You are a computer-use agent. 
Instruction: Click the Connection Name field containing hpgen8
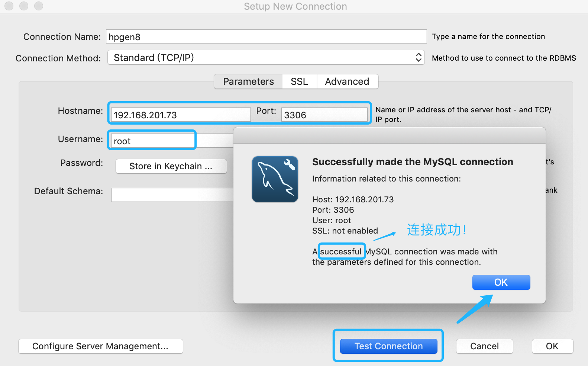tap(266, 37)
